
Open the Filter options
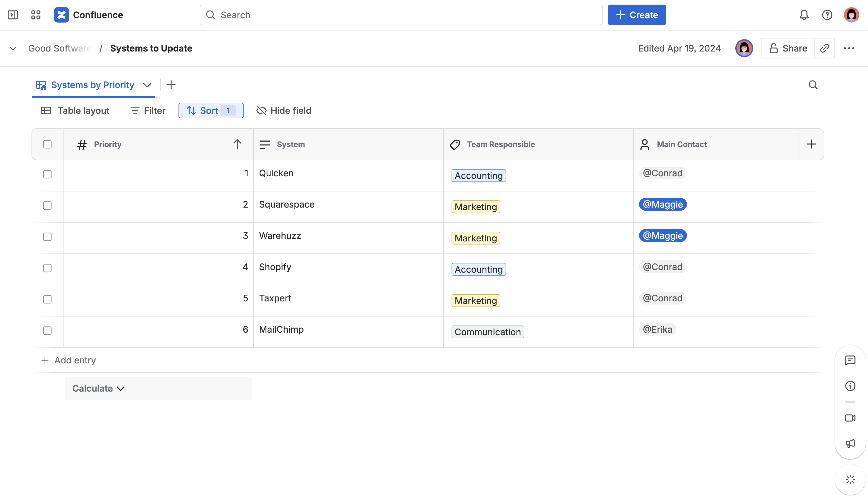[148, 110]
